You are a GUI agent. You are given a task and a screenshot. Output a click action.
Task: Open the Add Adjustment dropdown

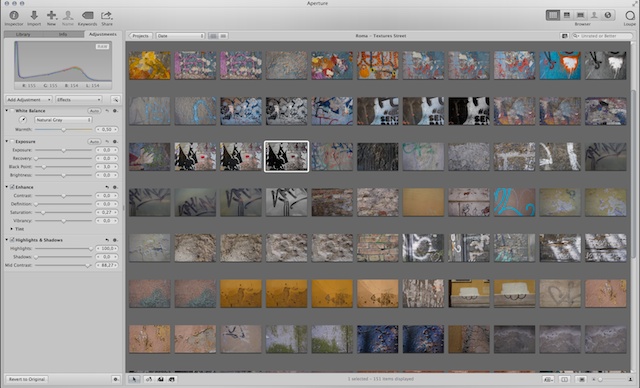[x=29, y=100]
